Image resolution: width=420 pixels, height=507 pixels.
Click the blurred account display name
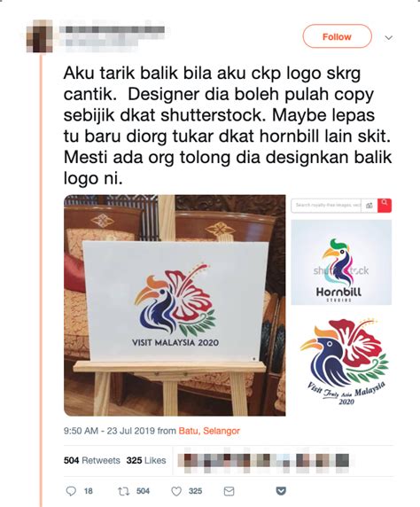click(x=113, y=30)
